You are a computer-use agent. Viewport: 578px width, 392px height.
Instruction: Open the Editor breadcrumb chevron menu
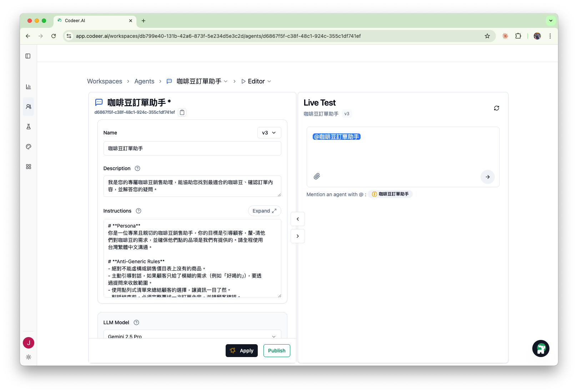(269, 81)
